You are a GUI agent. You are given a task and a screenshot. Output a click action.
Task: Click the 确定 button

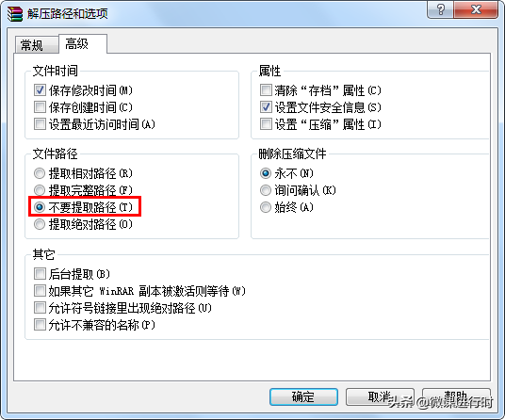coord(303,396)
